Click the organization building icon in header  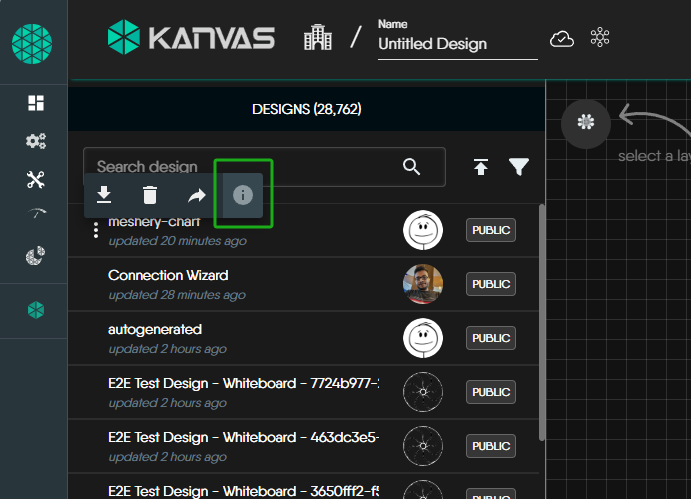click(x=317, y=39)
